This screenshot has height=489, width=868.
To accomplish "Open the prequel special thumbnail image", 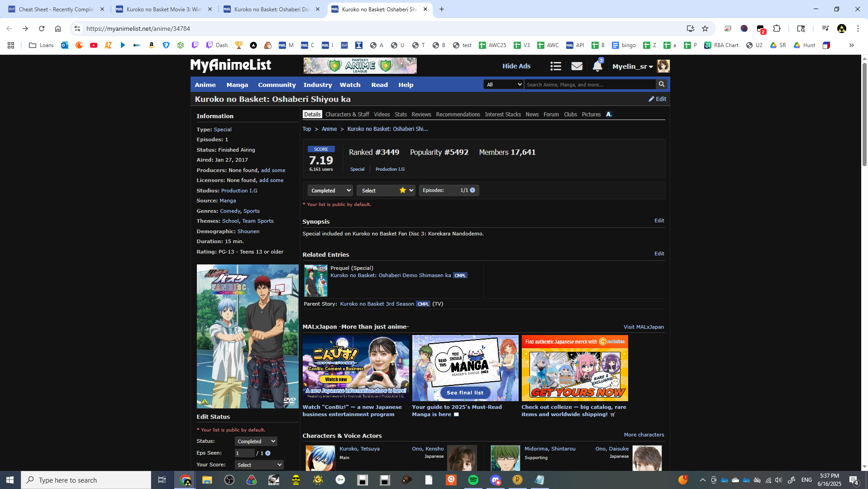I will click(316, 281).
